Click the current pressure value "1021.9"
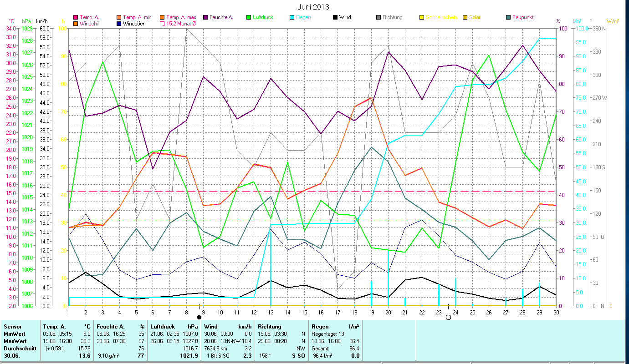Screen dimensions: 629x364 point(190,356)
